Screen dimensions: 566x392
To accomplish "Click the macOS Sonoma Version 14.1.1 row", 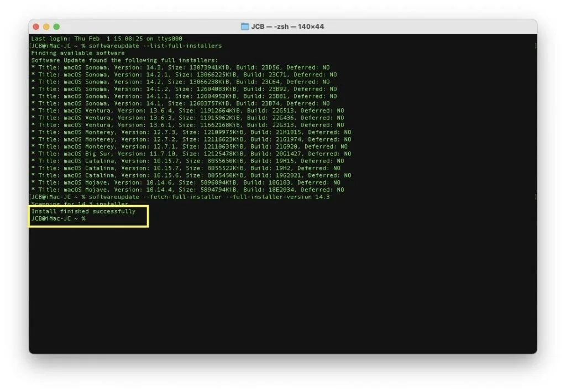I will coord(184,96).
